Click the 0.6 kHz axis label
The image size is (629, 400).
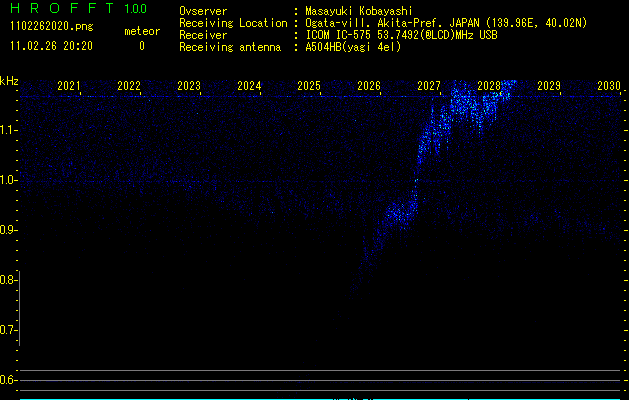coord(8,380)
